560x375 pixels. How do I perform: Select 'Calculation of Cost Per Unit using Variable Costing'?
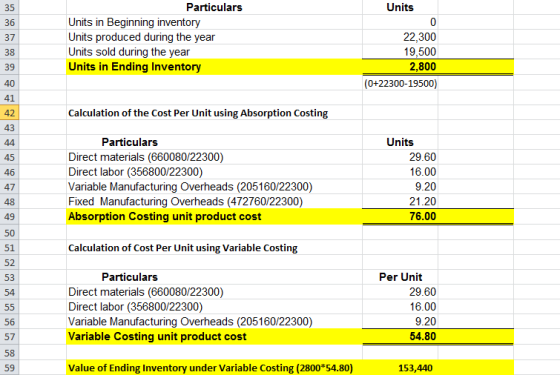point(183,248)
